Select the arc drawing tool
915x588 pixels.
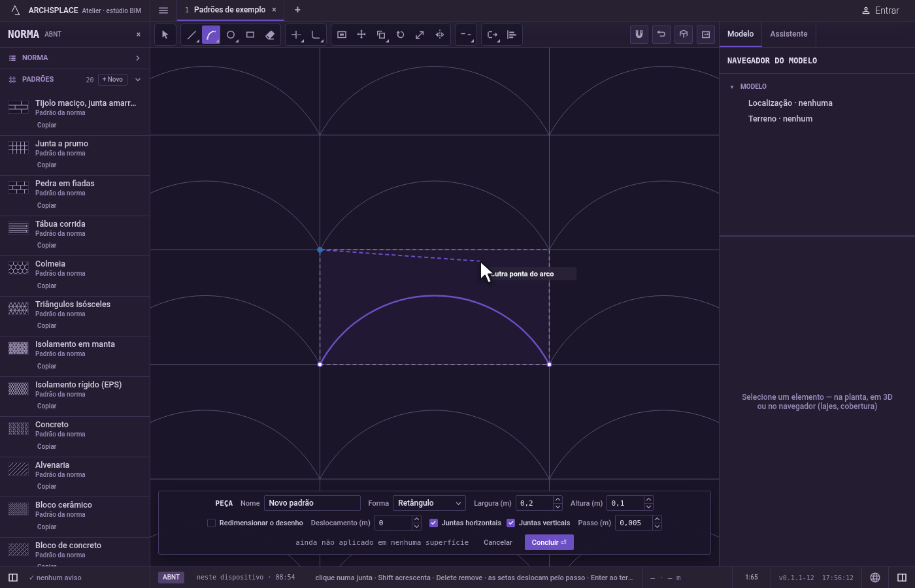pyautogui.click(x=211, y=35)
